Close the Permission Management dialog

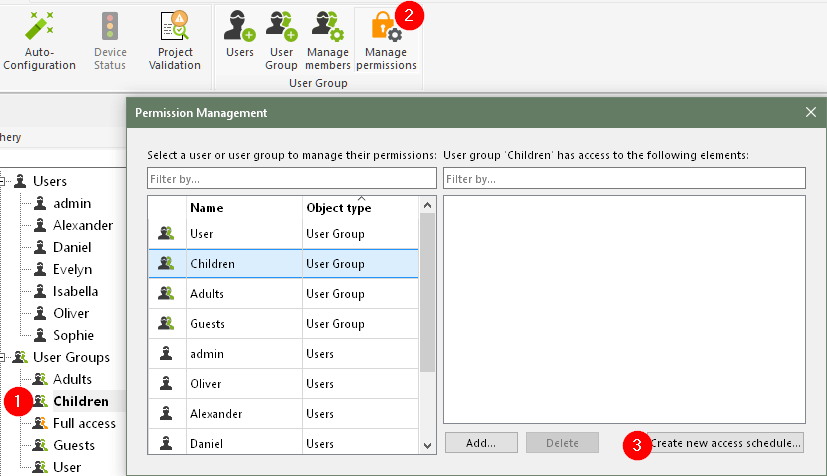click(x=811, y=112)
